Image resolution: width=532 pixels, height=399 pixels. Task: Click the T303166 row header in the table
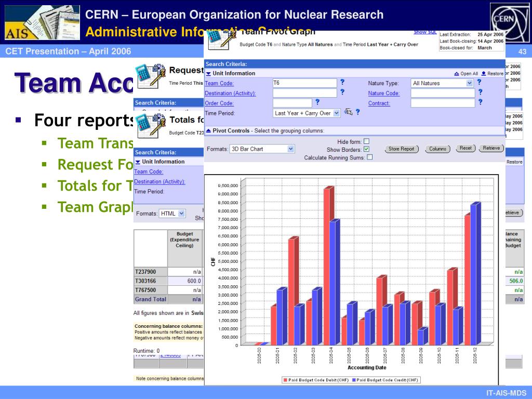point(151,281)
